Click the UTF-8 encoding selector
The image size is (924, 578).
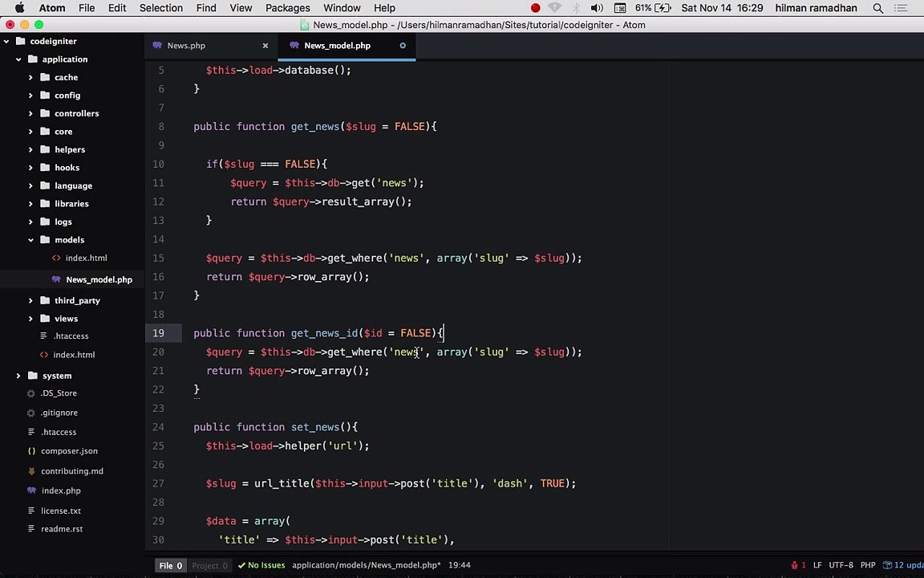[841, 565]
